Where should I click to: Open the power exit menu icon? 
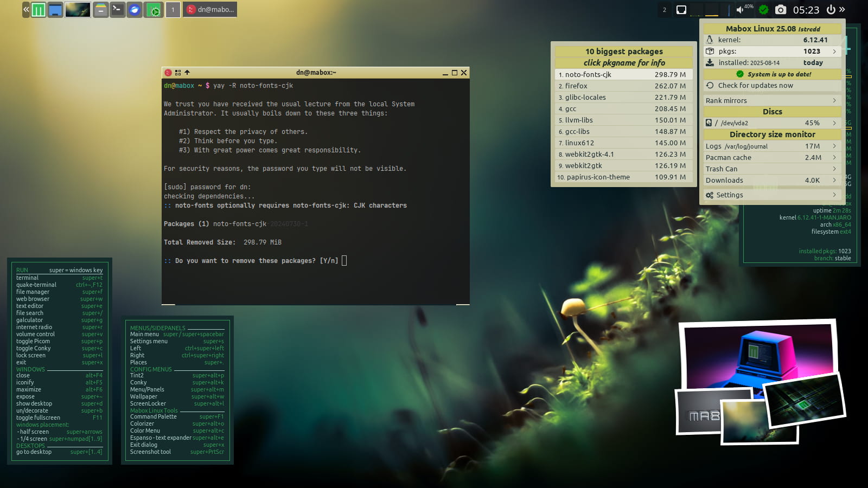click(x=831, y=10)
